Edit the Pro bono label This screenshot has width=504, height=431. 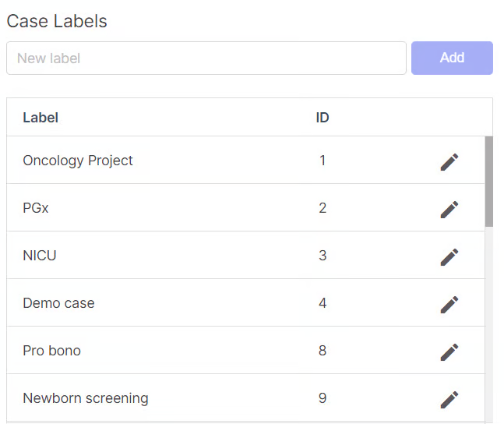click(x=449, y=352)
